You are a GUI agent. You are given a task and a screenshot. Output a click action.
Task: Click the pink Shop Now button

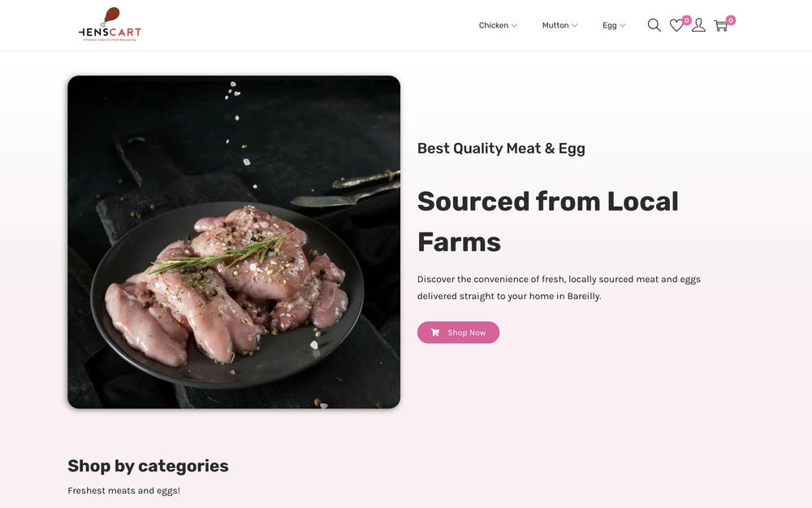click(x=458, y=332)
